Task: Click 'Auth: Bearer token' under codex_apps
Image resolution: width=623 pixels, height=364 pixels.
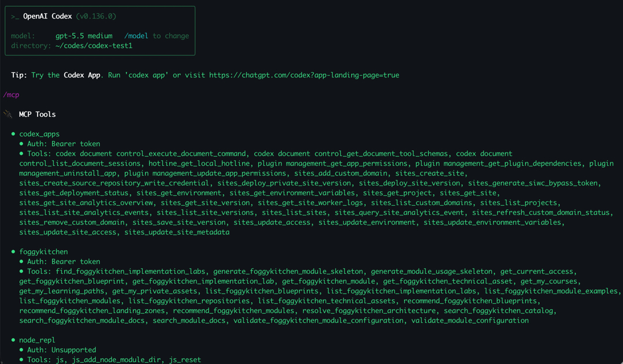Action: pos(64,144)
